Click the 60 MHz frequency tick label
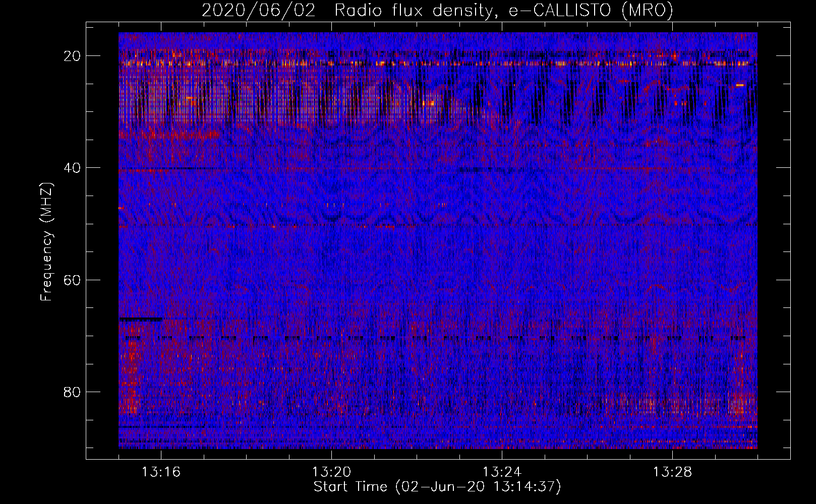Image resolution: width=816 pixels, height=504 pixels. point(73,280)
